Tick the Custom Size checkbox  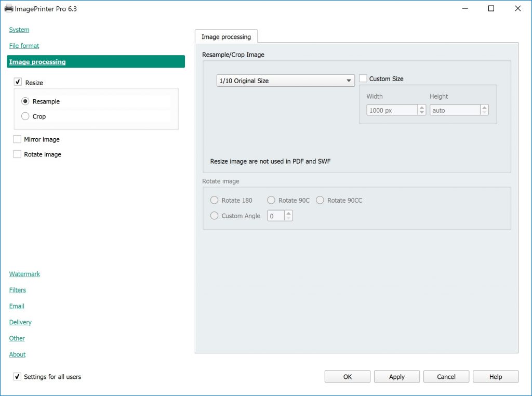[x=363, y=78]
